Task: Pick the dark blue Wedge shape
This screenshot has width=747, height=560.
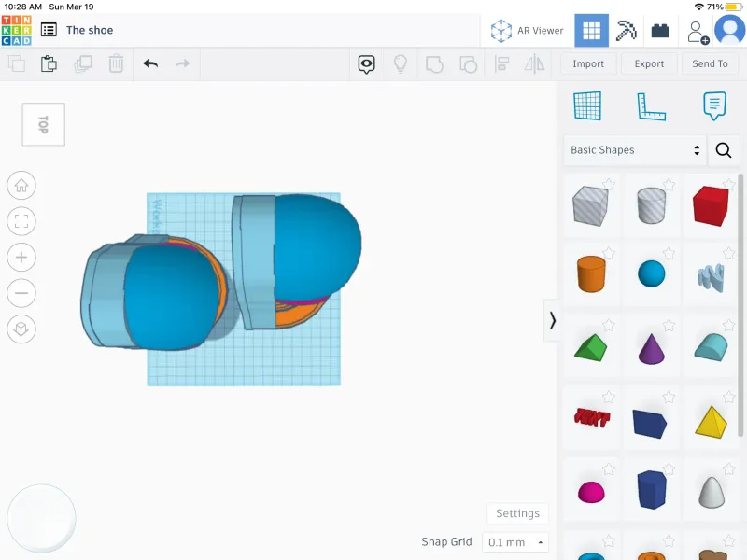Action: point(650,423)
